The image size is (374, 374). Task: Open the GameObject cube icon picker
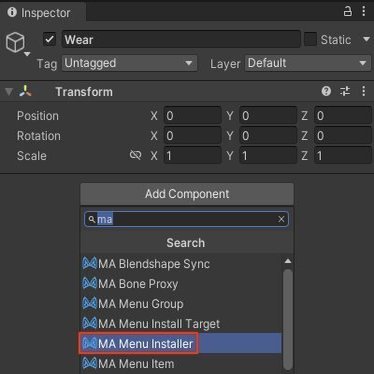16,43
